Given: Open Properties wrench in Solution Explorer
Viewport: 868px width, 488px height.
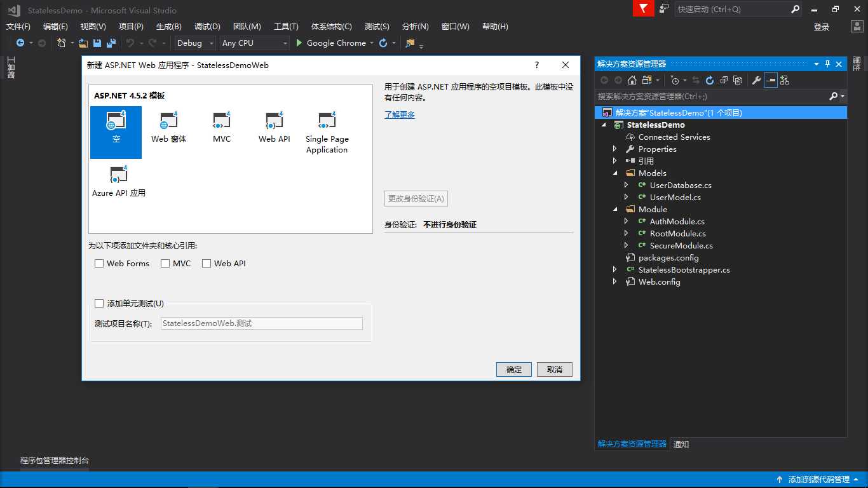Looking at the screenshot, I should [x=756, y=80].
